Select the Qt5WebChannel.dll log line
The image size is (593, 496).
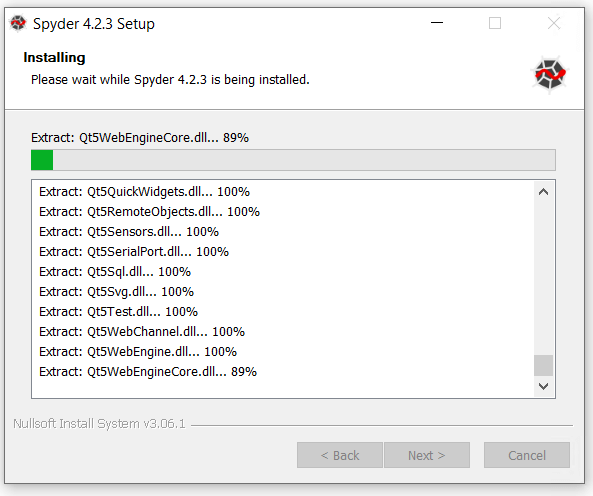tap(142, 332)
